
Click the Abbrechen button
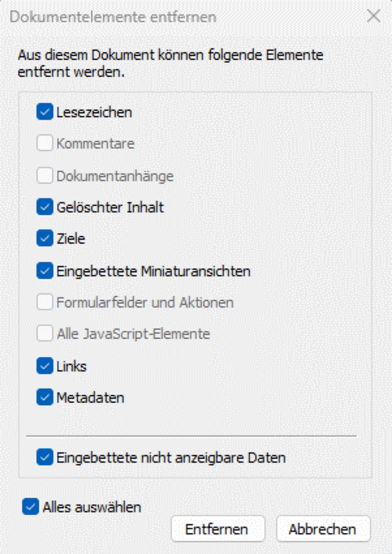[x=323, y=529]
